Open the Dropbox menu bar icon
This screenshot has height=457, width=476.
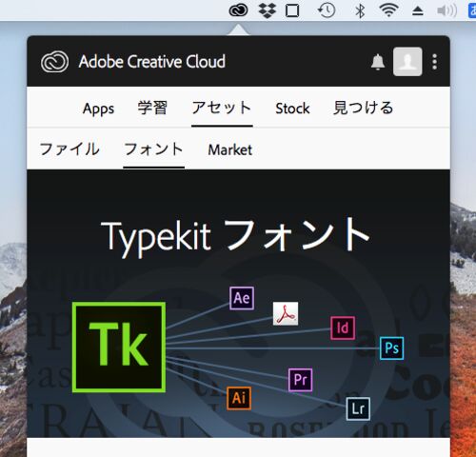click(x=268, y=10)
